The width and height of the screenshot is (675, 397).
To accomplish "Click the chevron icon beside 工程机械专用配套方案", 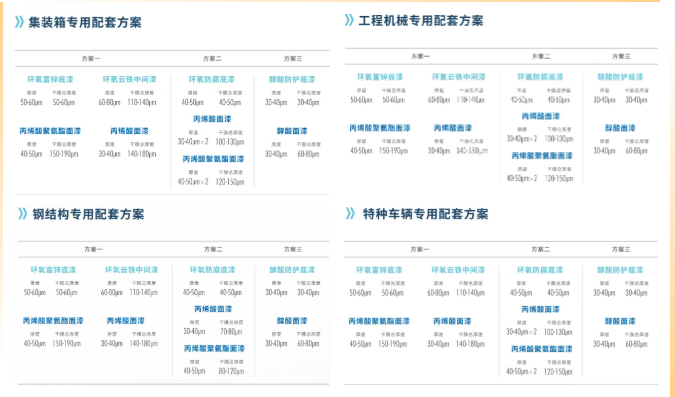I will [x=349, y=20].
